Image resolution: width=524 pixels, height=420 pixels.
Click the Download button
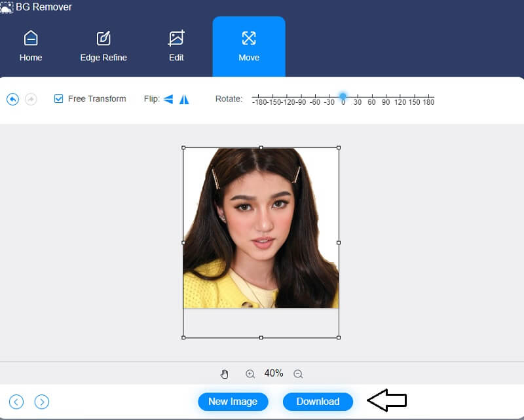tap(318, 402)
